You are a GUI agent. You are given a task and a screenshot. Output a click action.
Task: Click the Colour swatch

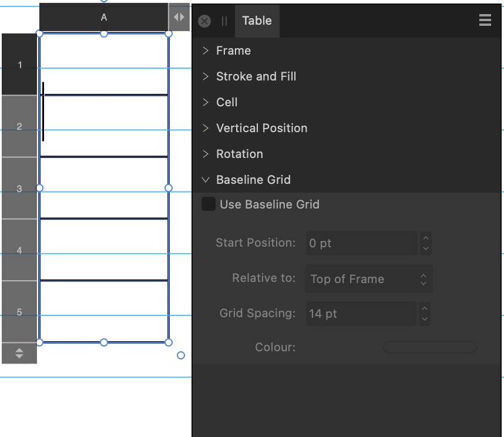pyautogui.click(x=429, y=347)
